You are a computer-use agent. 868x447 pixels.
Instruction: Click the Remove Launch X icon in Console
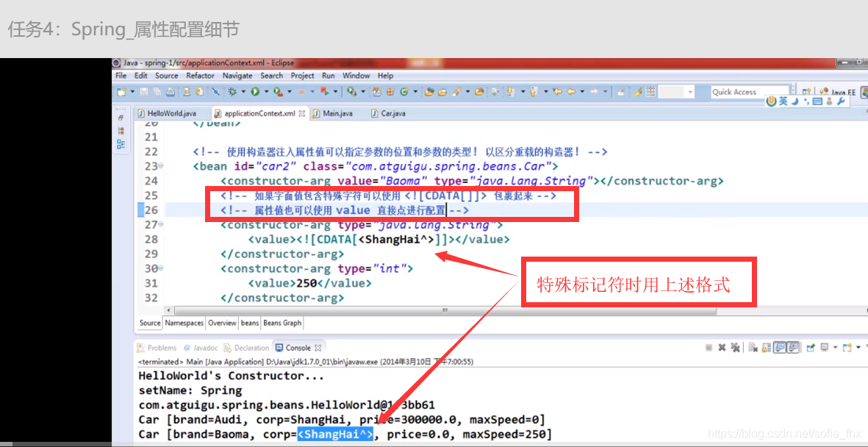click(x=722, y=347)
